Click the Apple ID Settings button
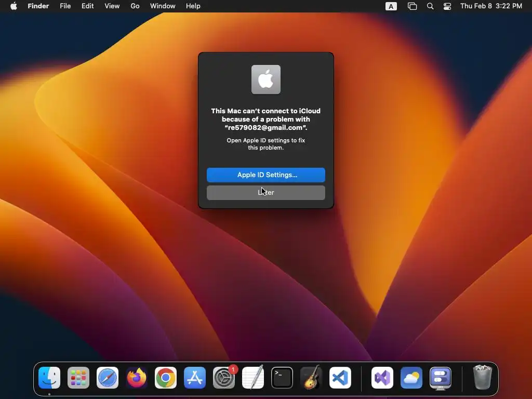This screenshot has width=532, height=399. [x=266, y=175]
